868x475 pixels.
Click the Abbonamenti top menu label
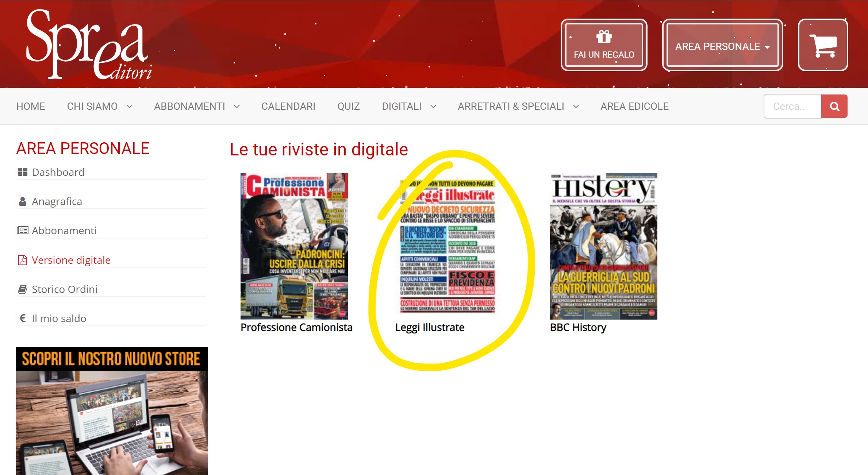click(189, 106)
